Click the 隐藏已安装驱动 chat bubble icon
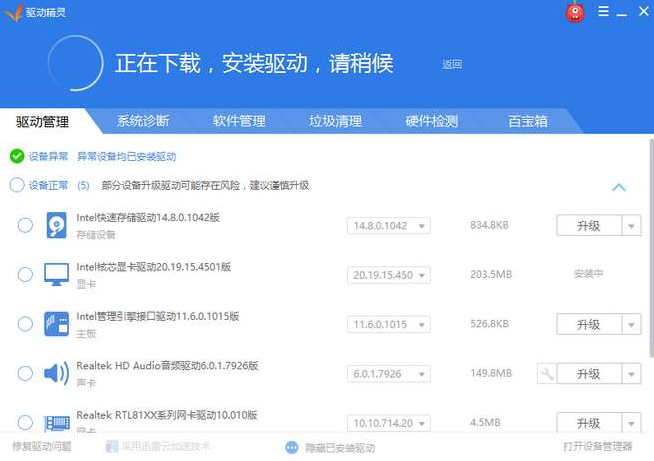The width and height of the screenshot is (654, 461). (292, 447)
